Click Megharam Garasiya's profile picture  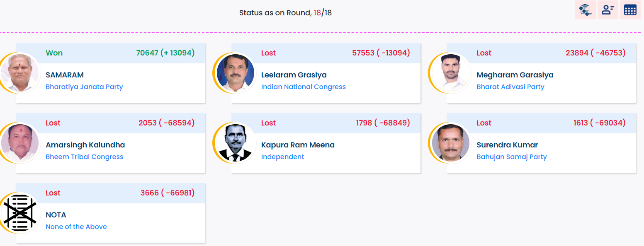[451, 73]
